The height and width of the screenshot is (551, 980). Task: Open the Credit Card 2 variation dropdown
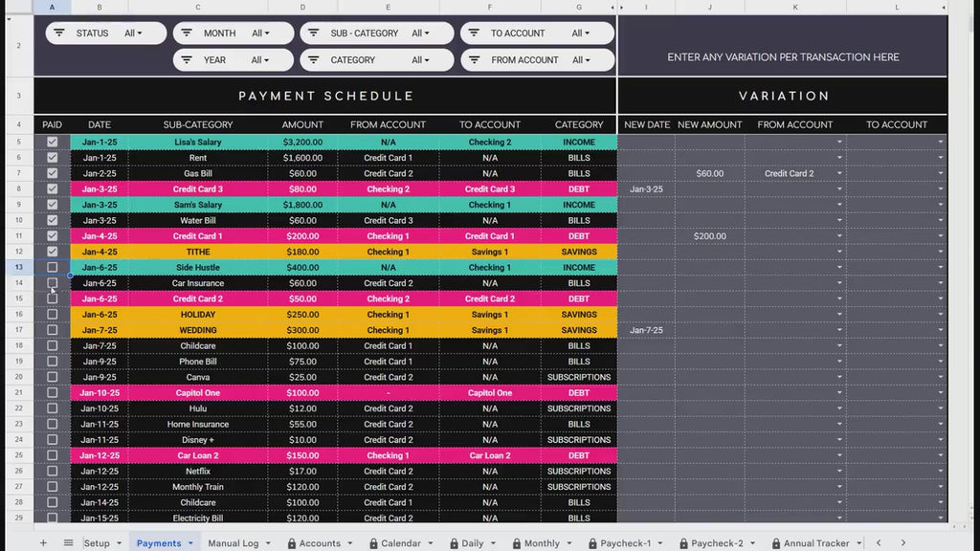click(841, 173)
